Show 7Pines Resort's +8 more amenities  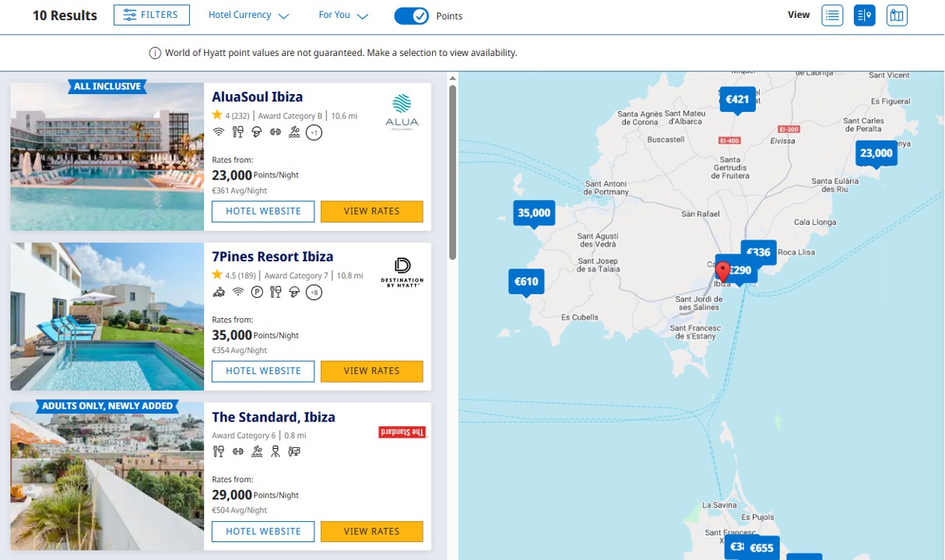314,292
